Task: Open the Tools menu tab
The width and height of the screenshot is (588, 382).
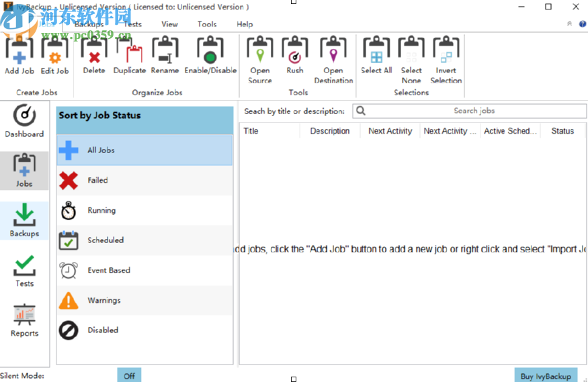Action: [x=207, y=24]
